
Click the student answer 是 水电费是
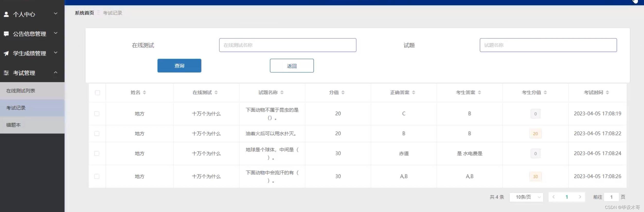click(x=469, y=154)
